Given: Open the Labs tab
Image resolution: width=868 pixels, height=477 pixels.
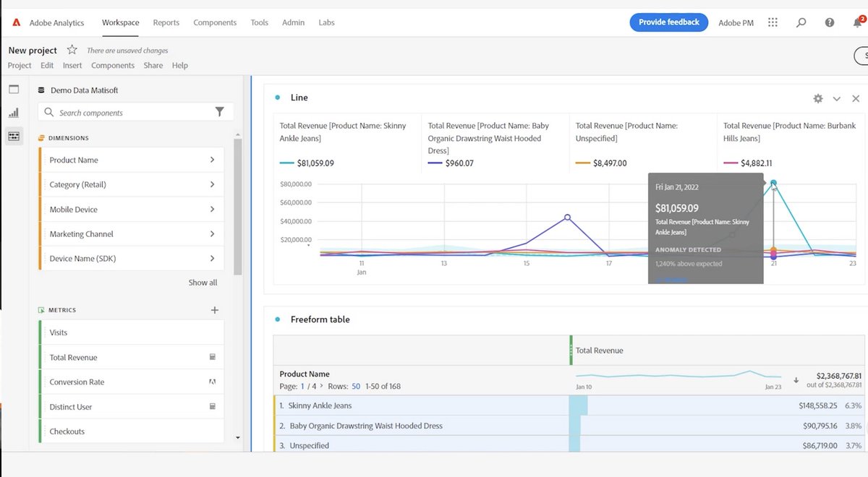Looking at the screenshot, I should pyautogui.click(x=327, y=22).
